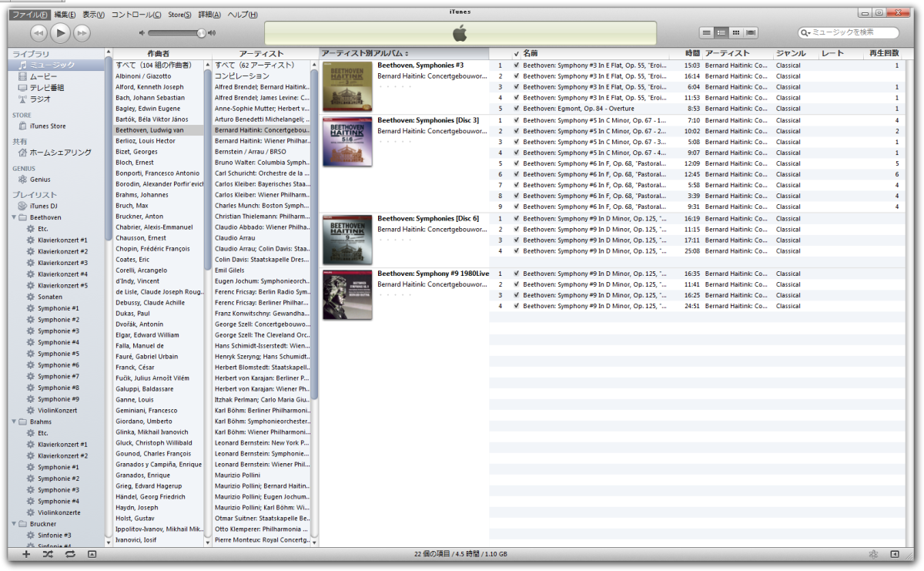Screen dimensions: 924x571
Task: Toggle shuffle in the bottom bar
Action: 48,554
